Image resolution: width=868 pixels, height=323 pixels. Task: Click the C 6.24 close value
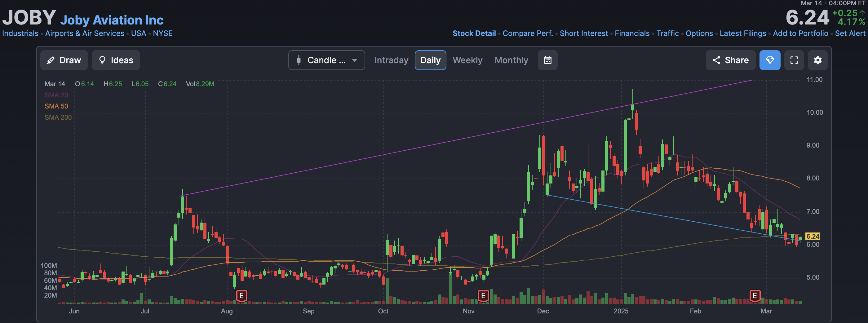click(167, 84)
